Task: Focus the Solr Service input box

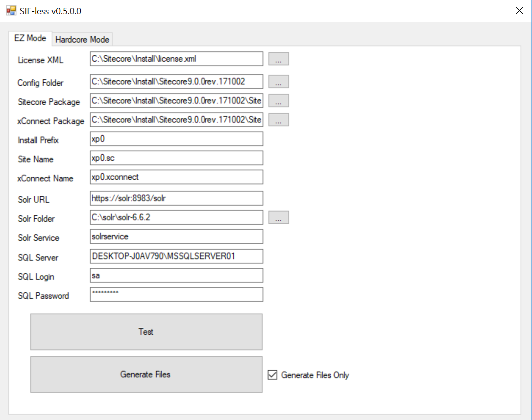Action: (x=176, y=237)
